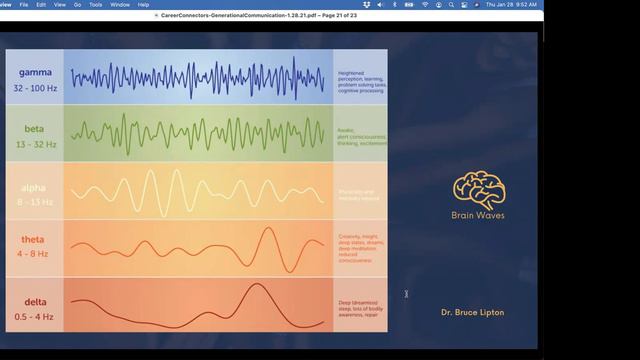
Task: Click the beta waveform graphic
Action: click(x=198, y=134)
